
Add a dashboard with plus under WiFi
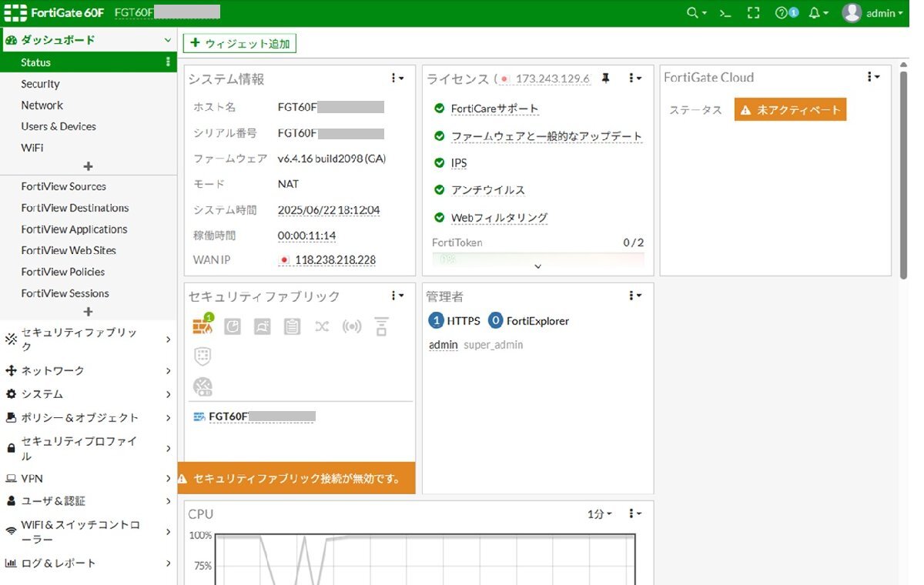(x=88, y=166)
